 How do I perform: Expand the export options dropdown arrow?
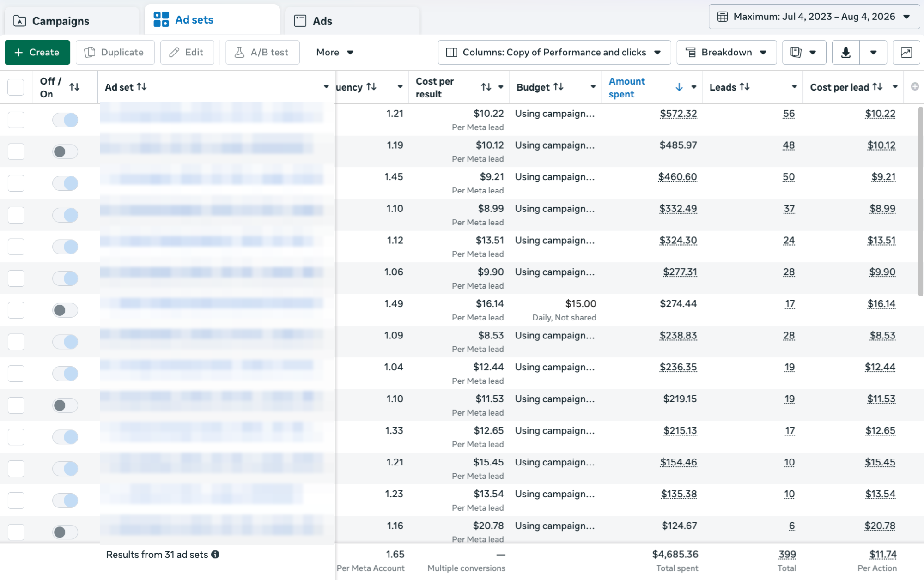coord(873,52)
